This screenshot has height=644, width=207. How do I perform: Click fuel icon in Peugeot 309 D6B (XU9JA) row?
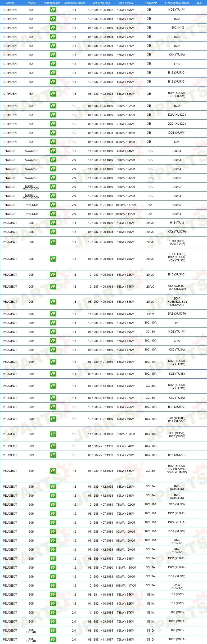click(x=53, y=523)
